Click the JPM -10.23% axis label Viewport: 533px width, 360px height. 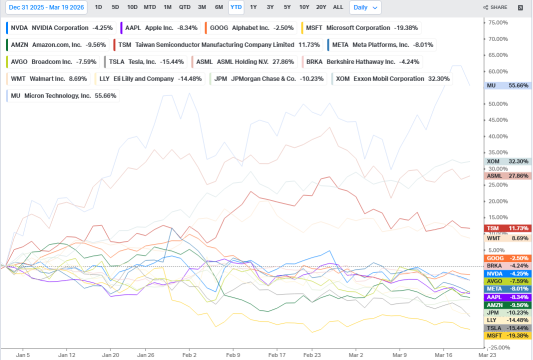(x=507, y=313)
